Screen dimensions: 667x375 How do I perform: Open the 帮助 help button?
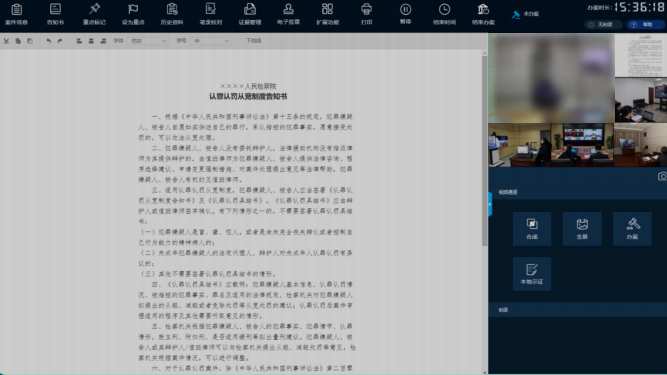tap(645, 25)
